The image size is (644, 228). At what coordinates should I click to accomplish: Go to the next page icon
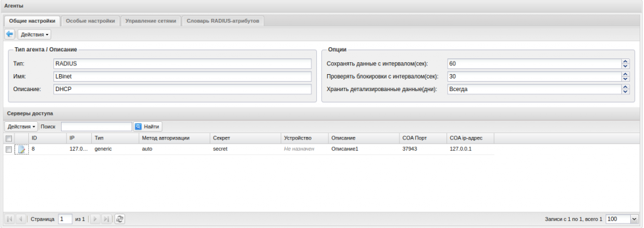[95, 219]
